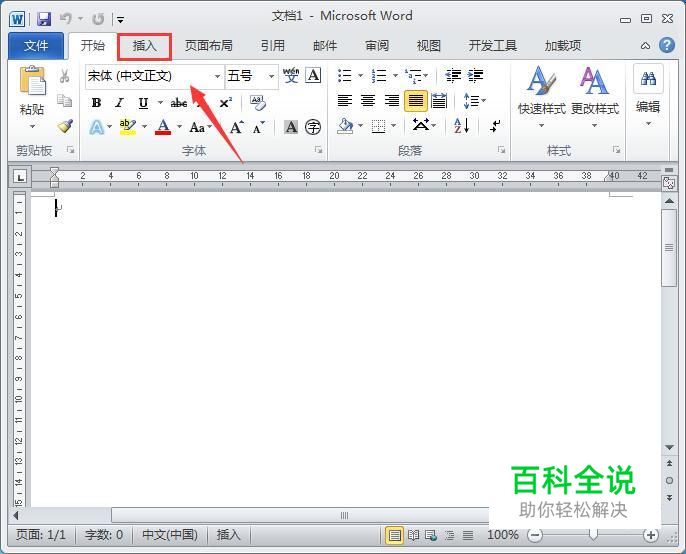Screen dimensions: 686x554
Task: Click the zoom out minus button
Action: tap(535, 535)
